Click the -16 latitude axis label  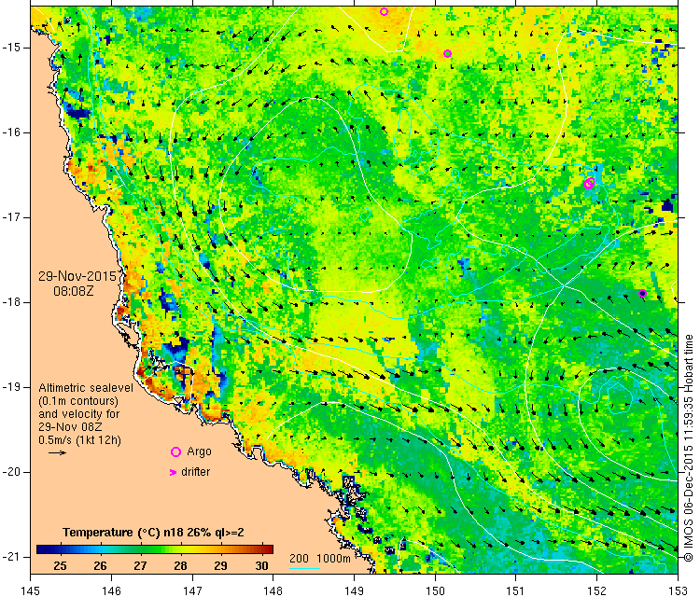pos(11,132)
